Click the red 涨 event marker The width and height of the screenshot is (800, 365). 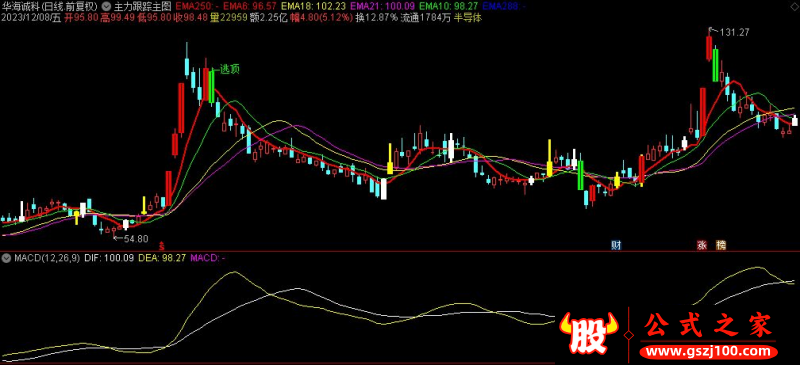pyautogui.click(x=703, y=245)
